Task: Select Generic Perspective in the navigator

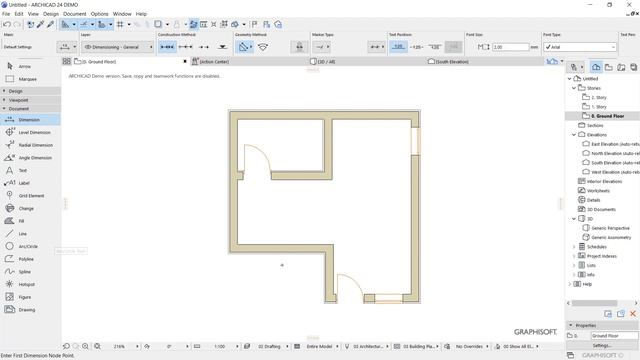Action: click(x=610, y=228)
